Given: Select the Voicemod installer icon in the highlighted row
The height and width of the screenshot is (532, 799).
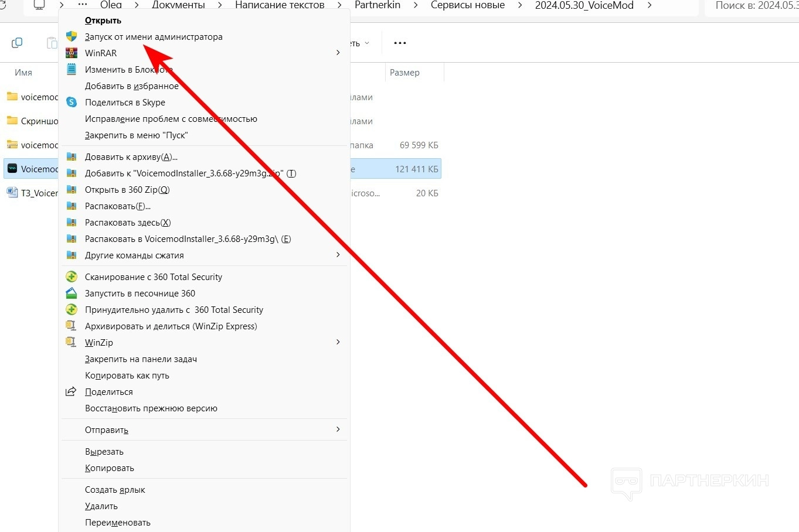Looking at the screenshot, I should tap(12, 169).
